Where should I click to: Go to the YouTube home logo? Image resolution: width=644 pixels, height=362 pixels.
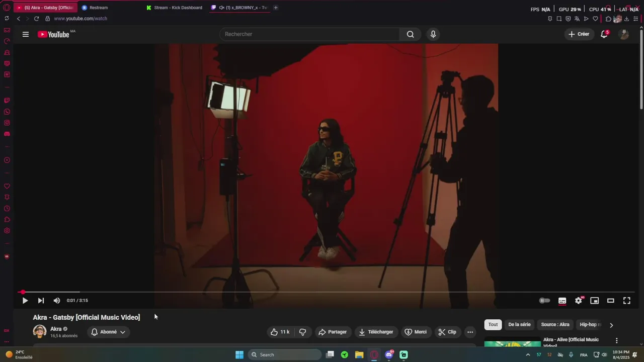(x=53, y=34)
